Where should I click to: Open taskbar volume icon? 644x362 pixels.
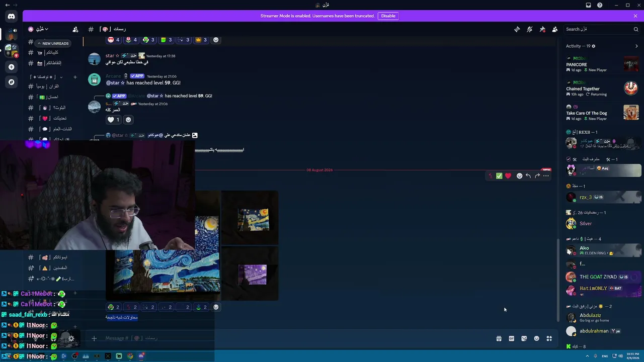620,356
